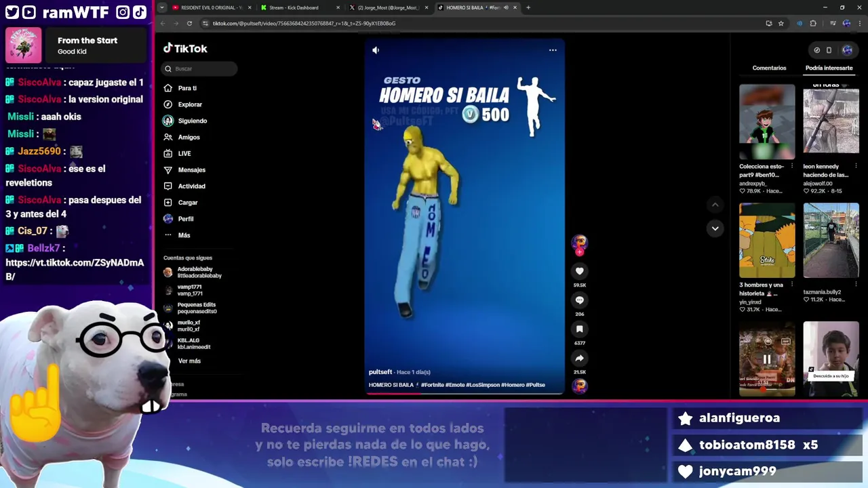Open Siguiendo in sidebar

(x=185, y=121)
